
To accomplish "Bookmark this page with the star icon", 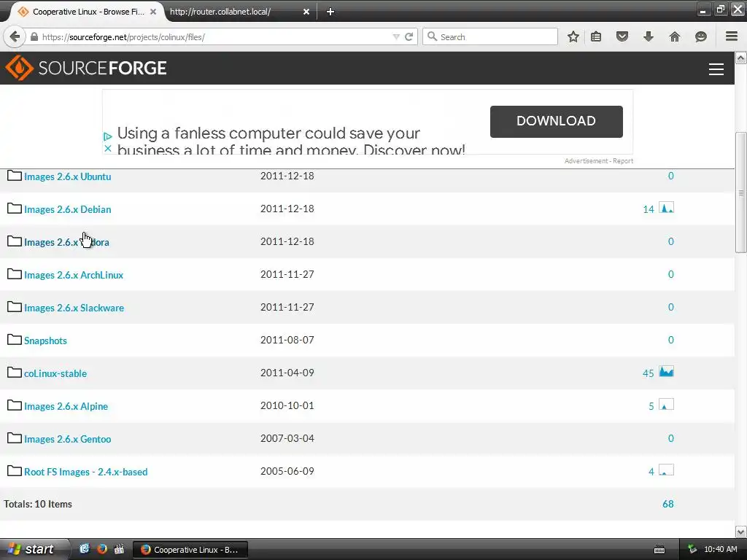I will [573, 36].
